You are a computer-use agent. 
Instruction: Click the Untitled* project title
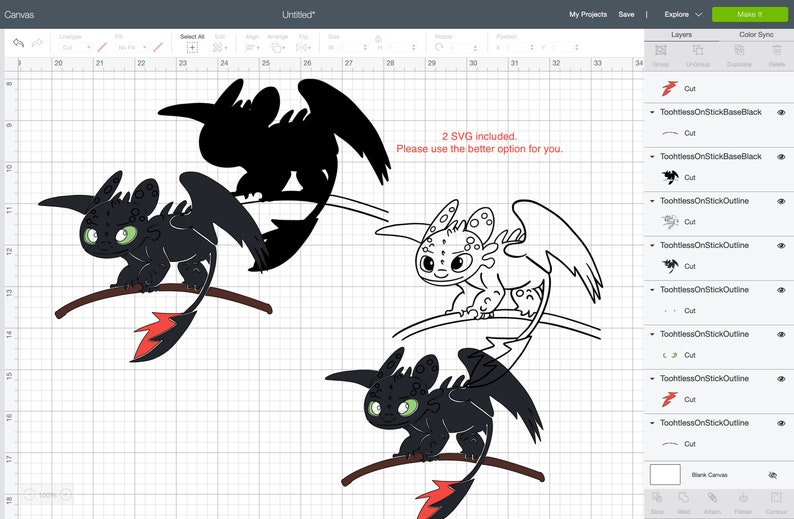click(298, 15)
